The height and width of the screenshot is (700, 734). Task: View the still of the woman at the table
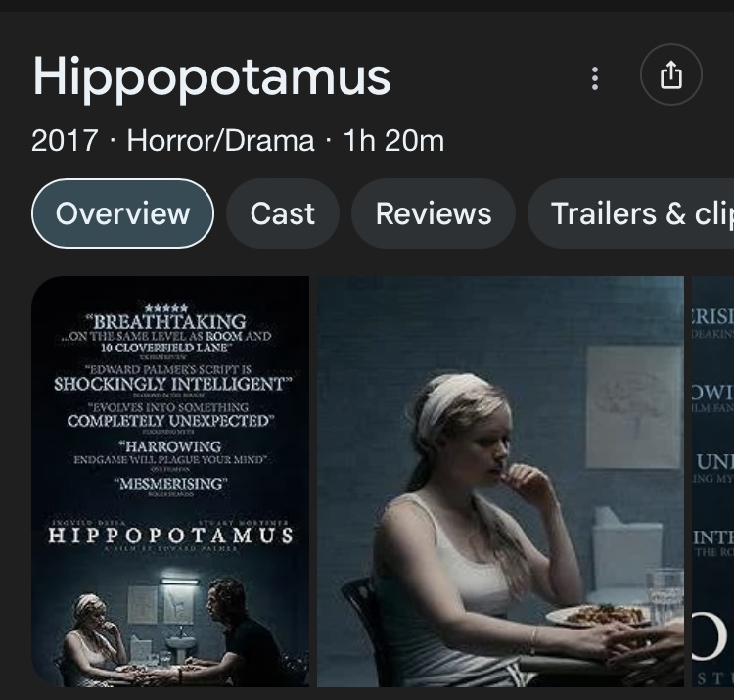tap(500, 482)
